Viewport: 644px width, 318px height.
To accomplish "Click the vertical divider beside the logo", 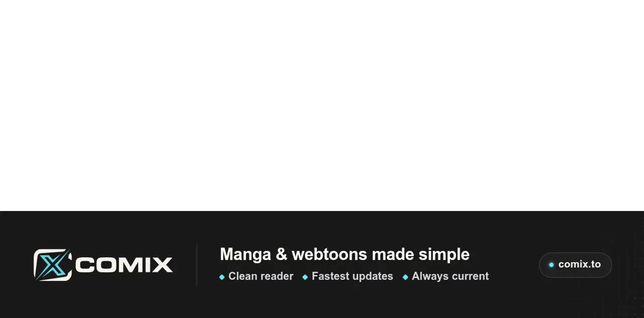I will click(197, 265).
